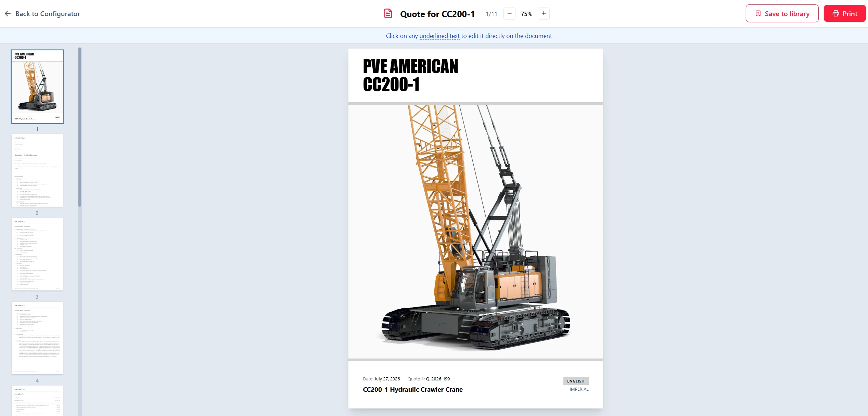Save the quote to library
Image resolution: width=868 pixels, height=416 pixels.
tap(782, 14)
